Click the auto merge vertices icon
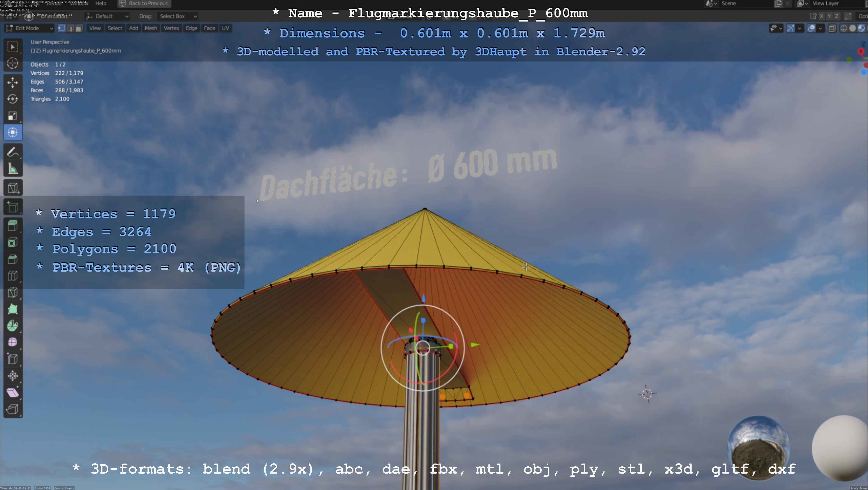This screenshot has width=868, height=490. (849, 16)
